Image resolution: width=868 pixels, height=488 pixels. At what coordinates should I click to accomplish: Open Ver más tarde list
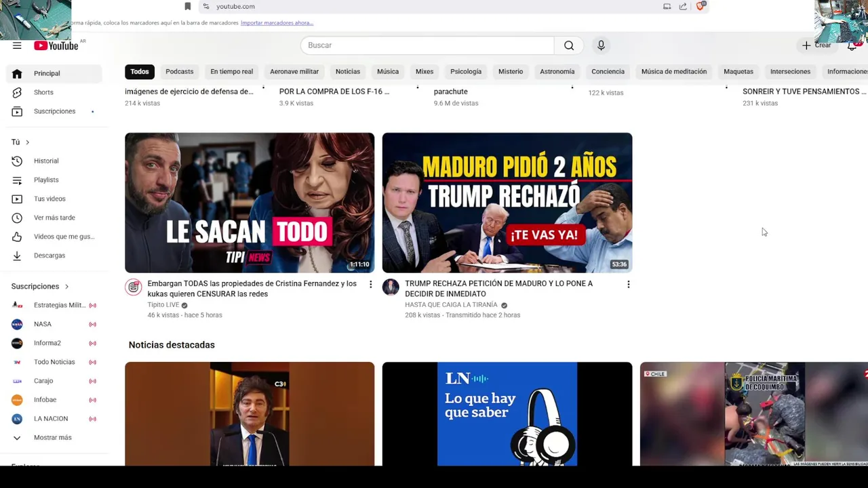54,218
